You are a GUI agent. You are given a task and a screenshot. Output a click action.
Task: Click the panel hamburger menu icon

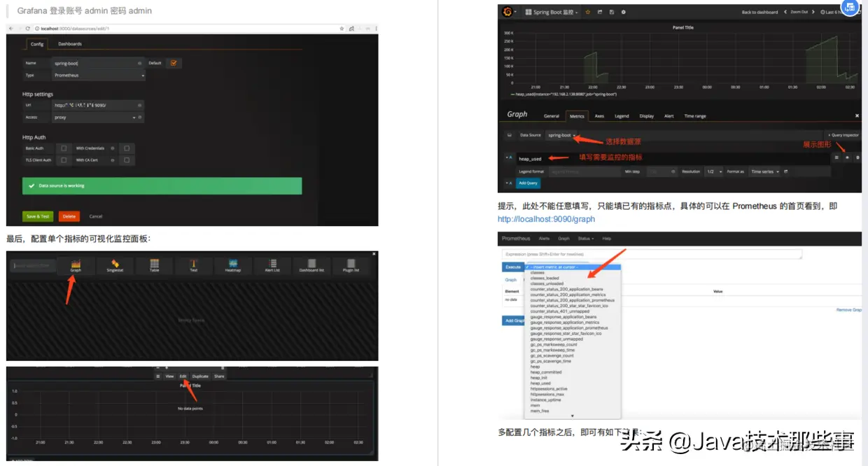pyautogui.click(x=158, y=376)
